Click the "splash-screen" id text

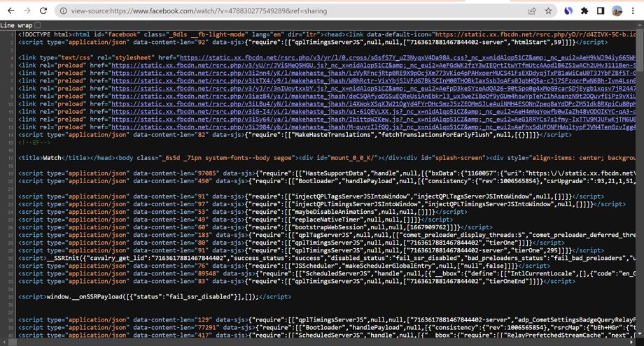pyautogui.click(x=457, y=158)
